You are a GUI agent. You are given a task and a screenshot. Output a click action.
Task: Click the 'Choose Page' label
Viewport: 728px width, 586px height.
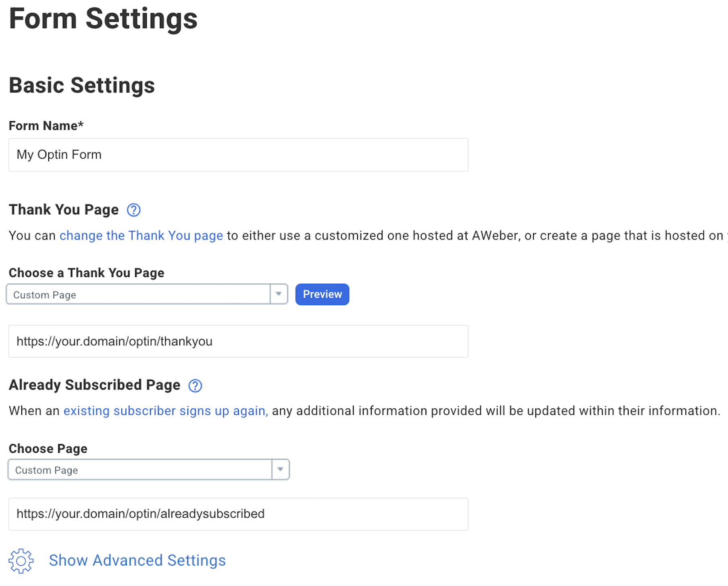pos(48,449)
